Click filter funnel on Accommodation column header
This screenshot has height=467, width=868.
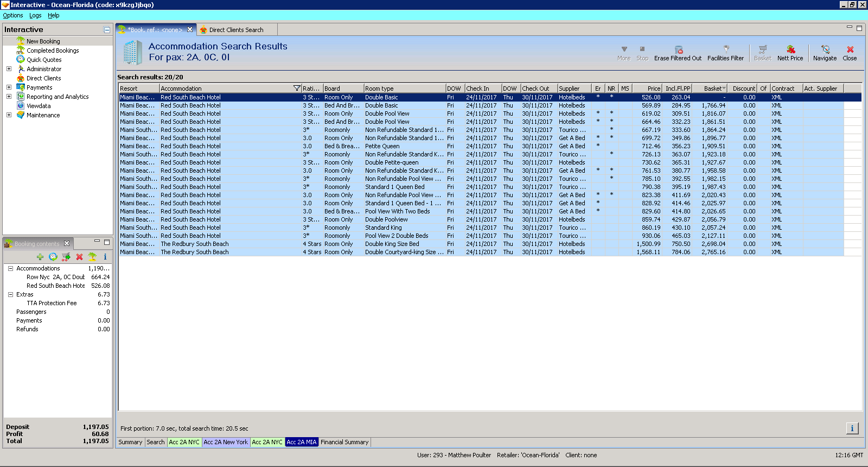(x=297, y=89)
